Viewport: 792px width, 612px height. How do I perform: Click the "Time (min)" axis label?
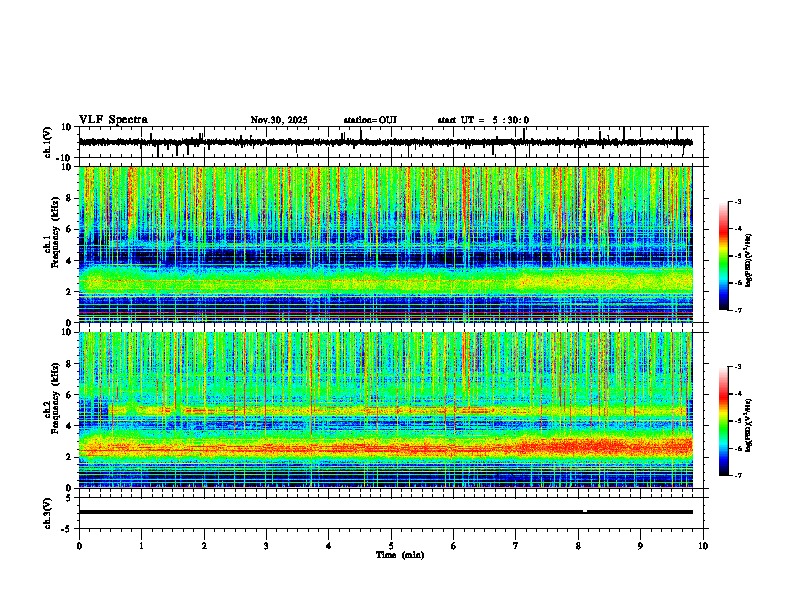point(400,555)
